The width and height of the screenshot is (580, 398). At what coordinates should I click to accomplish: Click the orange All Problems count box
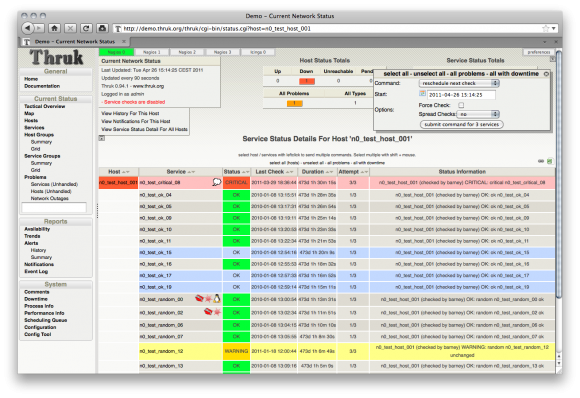pos(294,103)
